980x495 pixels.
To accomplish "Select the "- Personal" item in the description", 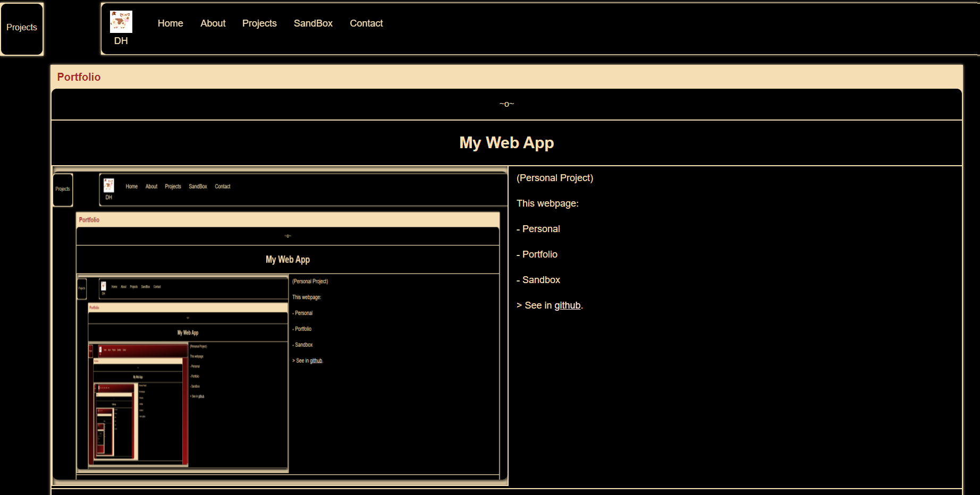I will [x=538, y=229].
